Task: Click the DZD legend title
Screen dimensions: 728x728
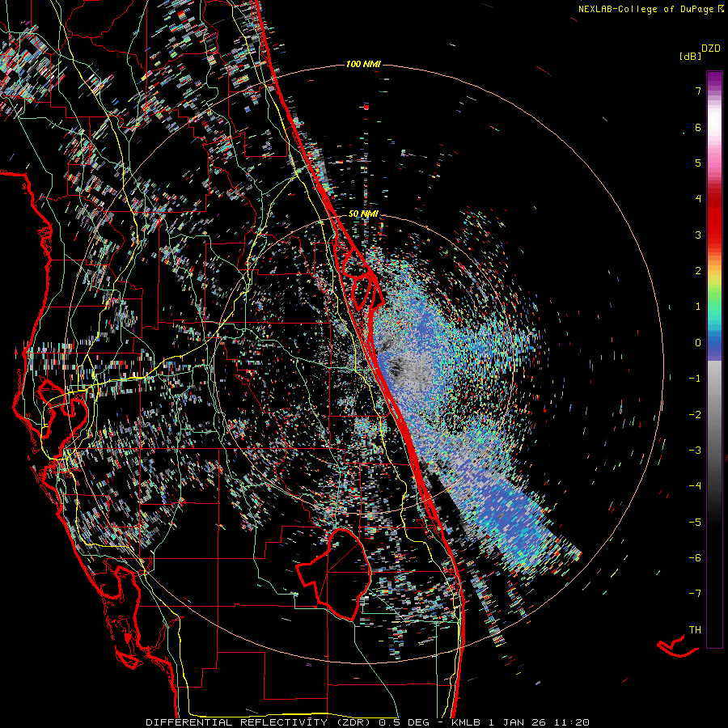Action: (x=710, y=49)
